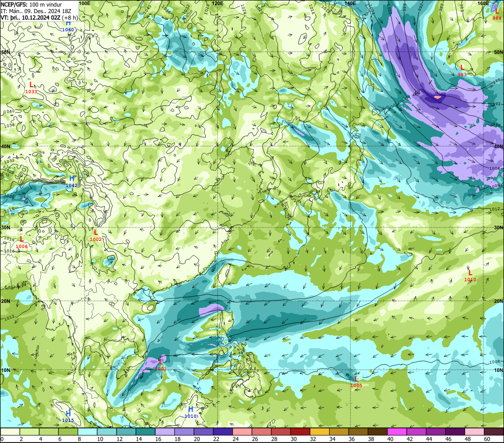Click the 'IT: Mán.. 09. Des.. 2024 18Z' line

click(36, 11)
